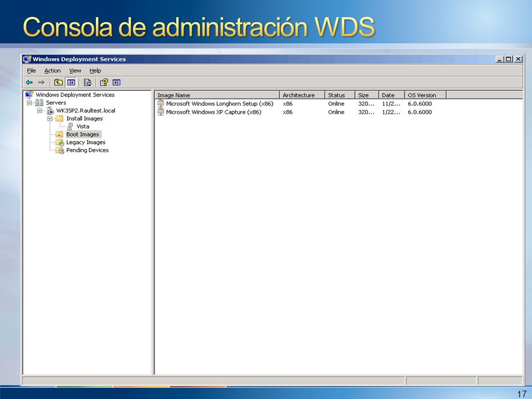Screen dimensions: 532x399
Task: Click the Install Images folder icon
Action: (59, 119)
